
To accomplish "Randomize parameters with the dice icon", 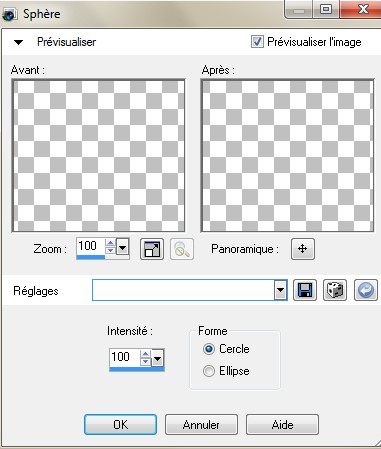I will click(x=335, y=290).
